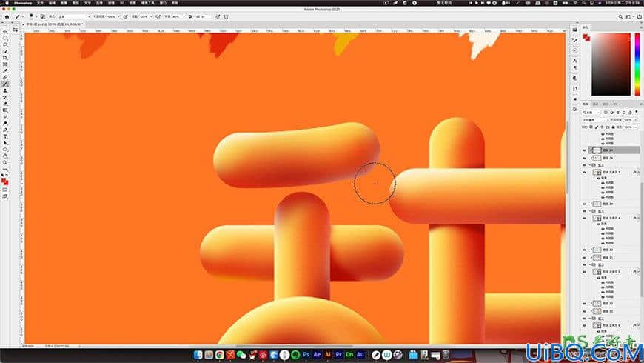
Task: Select the layer 24 thumbnail
Action: (597, 150)
